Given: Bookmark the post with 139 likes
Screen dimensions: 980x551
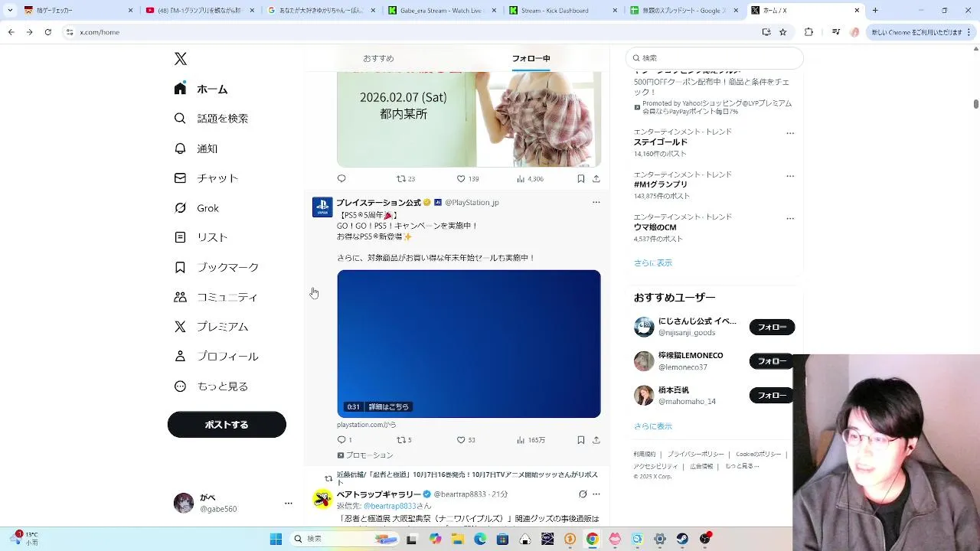Looking at the screenshot, I should (x=580, y=178).
